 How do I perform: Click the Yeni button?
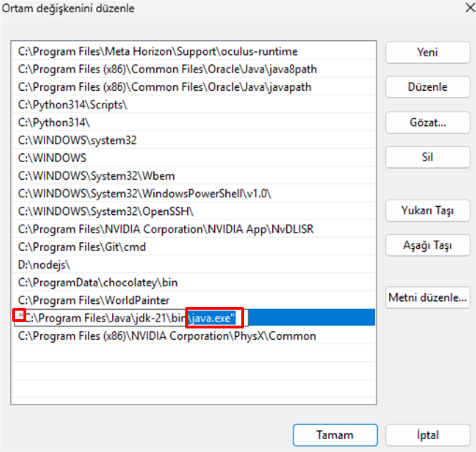427,52
